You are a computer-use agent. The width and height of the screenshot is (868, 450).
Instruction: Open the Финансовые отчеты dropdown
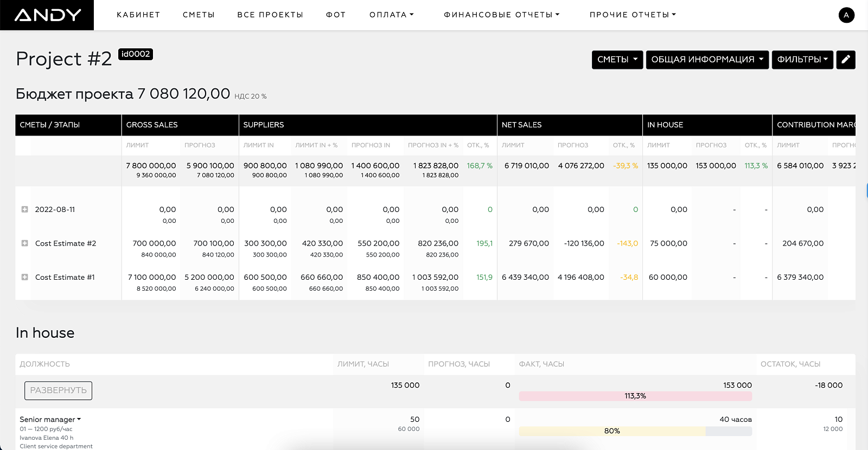(x=501, y=15)
